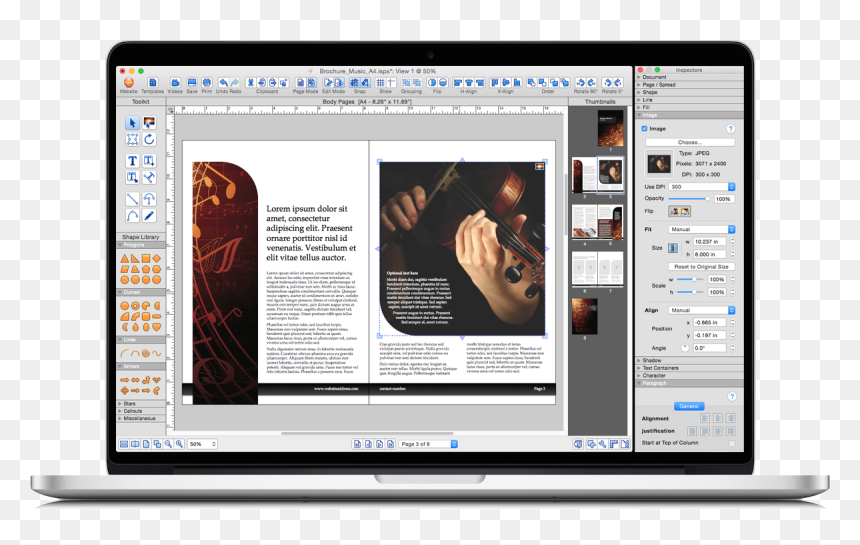This screenshot has height=545, width=860.
Task: Insert a triangle from Polygons library
Action: [125, 258]
